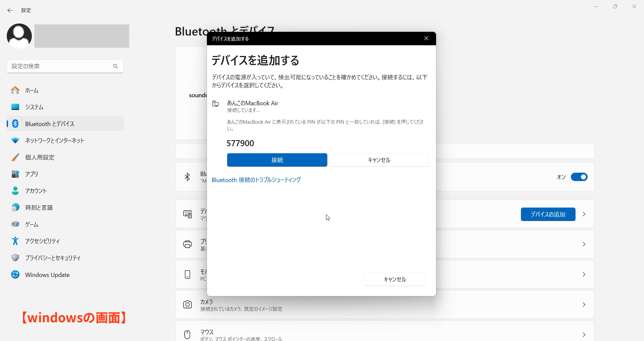Click the back arrow in Settings header
Viewport: 644px width, 341px height.
point(10,10)
